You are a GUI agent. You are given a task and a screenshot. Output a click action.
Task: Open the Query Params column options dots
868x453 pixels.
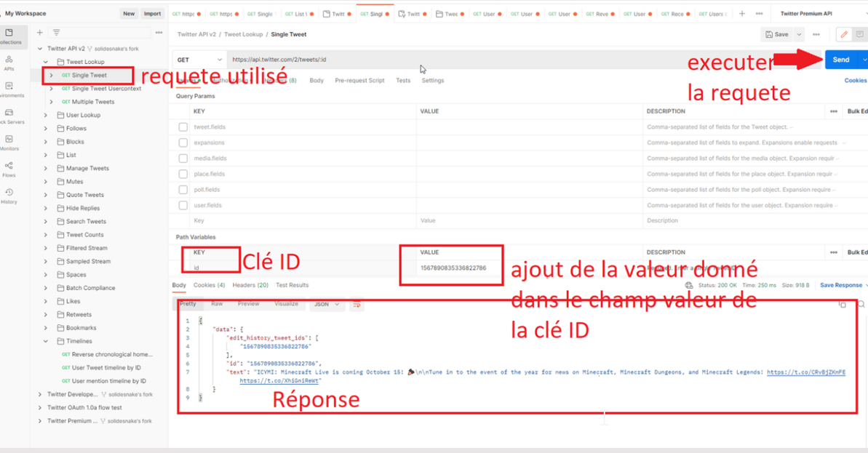(x=834, y=111)
